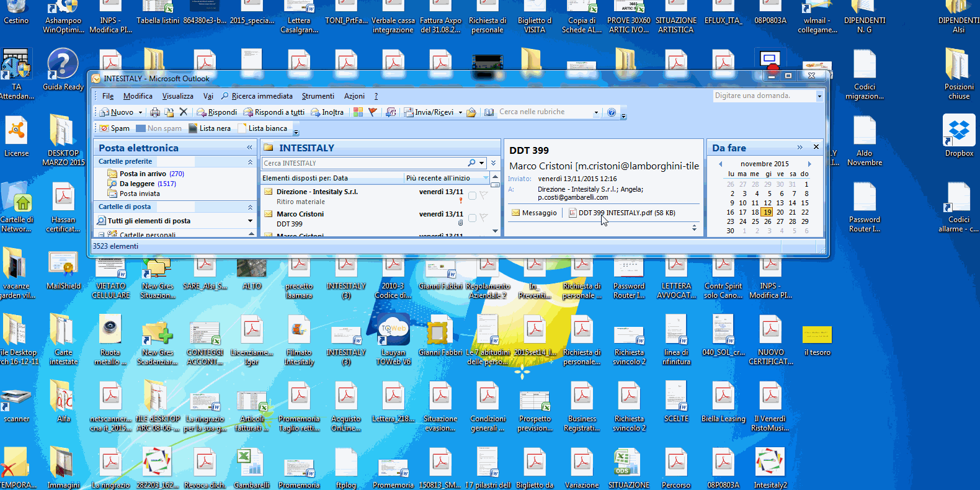
Task: Click in the Cerca INTESITALY search field
Action: click(x=365, y=163)
